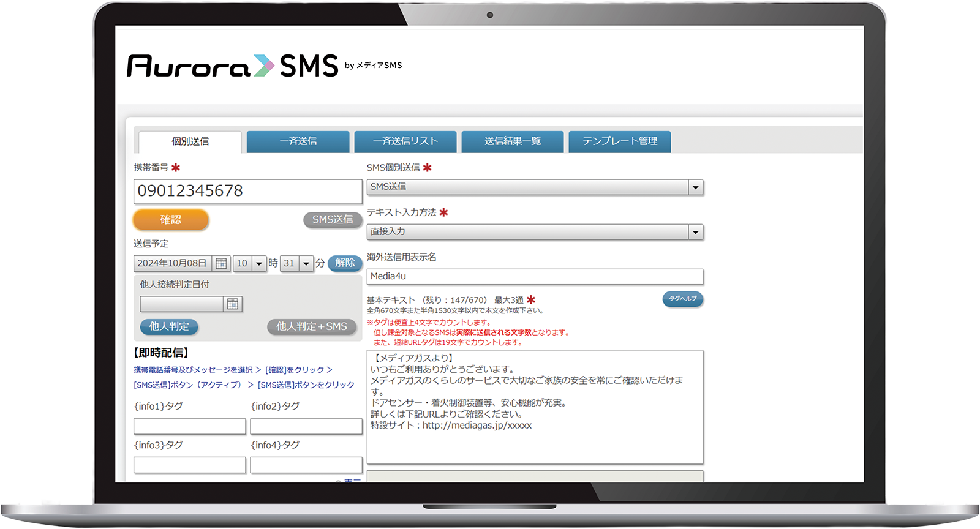The height and width of the screenshot is (529, 980).
Task: Click the text [確認]をクリック
Action: (x=295, y=370)
